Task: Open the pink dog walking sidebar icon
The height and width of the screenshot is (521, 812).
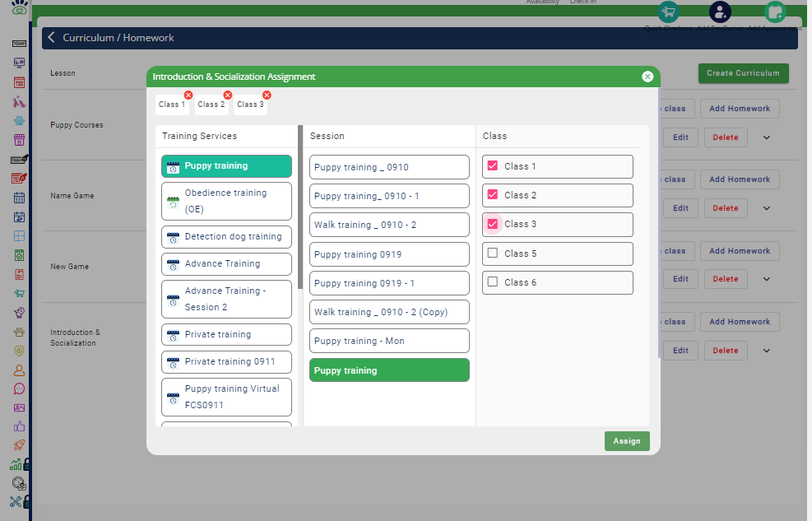Action: point(19,101)
